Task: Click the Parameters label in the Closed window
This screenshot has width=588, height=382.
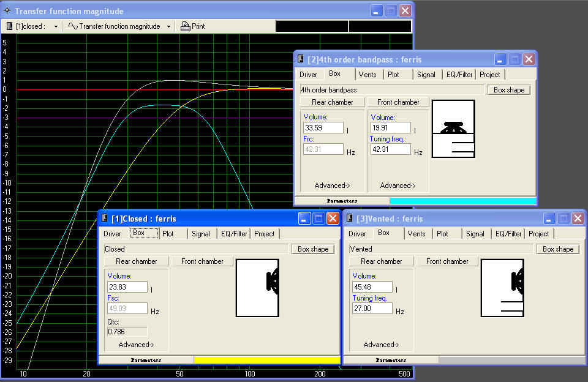Action: tap(146, 360)
